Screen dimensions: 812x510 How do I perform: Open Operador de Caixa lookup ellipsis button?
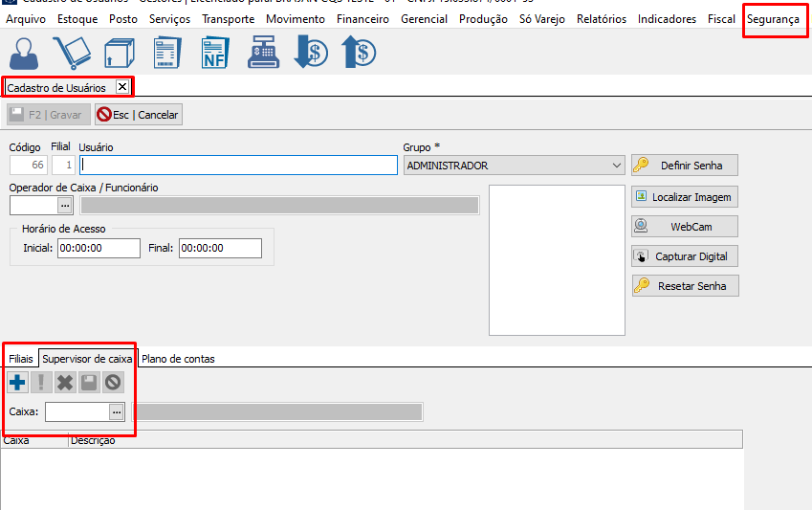[65, 205]
